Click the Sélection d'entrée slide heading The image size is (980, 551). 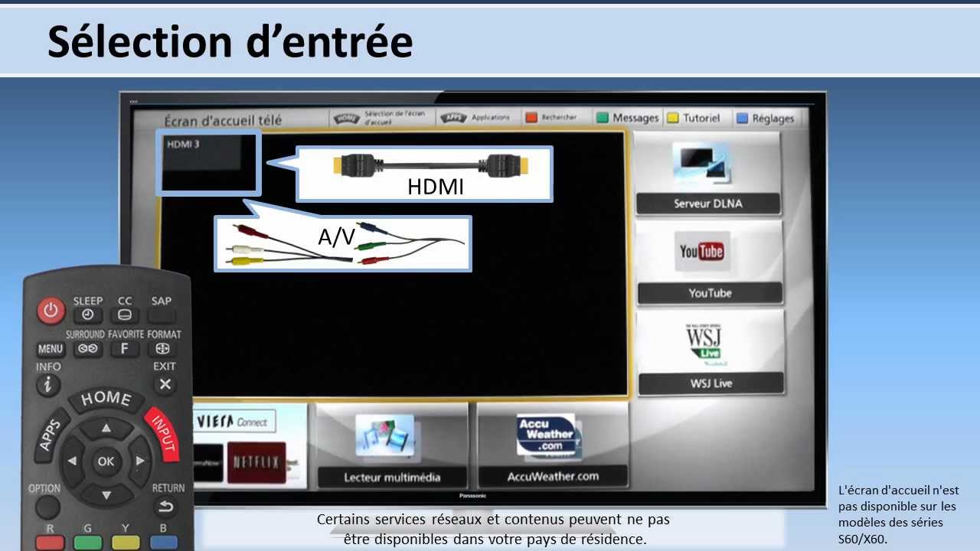click(x=230, y=42)
